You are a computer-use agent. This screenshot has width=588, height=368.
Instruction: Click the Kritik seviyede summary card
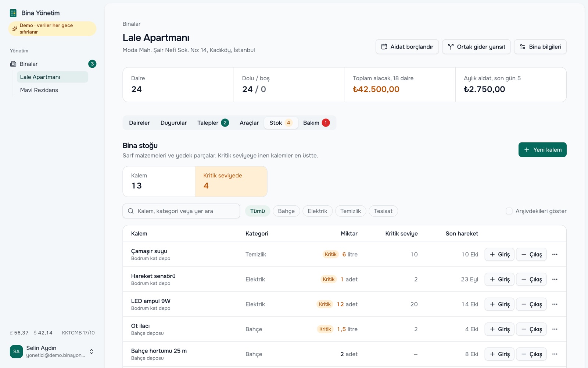pos(231,181)
